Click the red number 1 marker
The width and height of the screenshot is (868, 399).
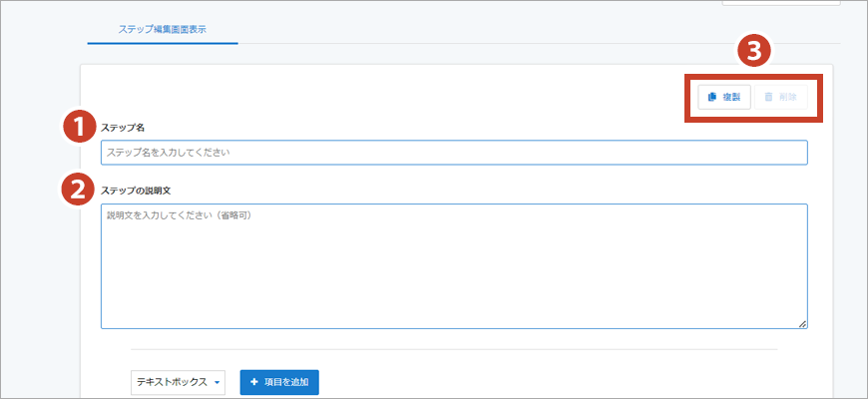pyautogui.click(x=78, y=127)
